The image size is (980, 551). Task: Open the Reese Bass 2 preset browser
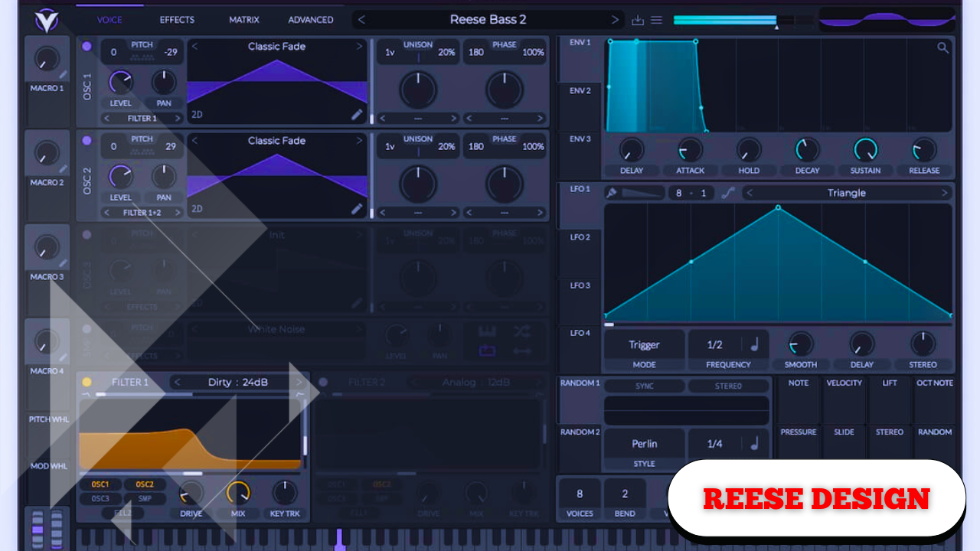pyautogui.click(x=488, y=20)
